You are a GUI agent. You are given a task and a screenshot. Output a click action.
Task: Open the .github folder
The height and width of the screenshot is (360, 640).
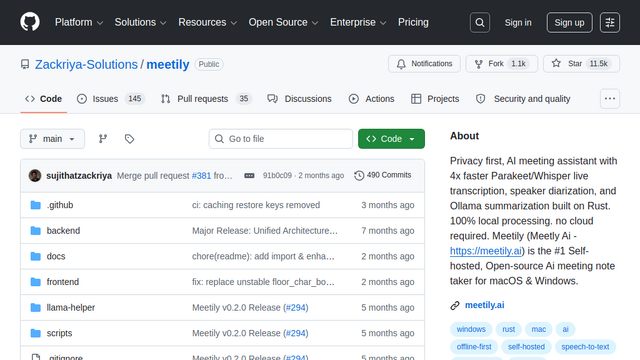point(60,205)
